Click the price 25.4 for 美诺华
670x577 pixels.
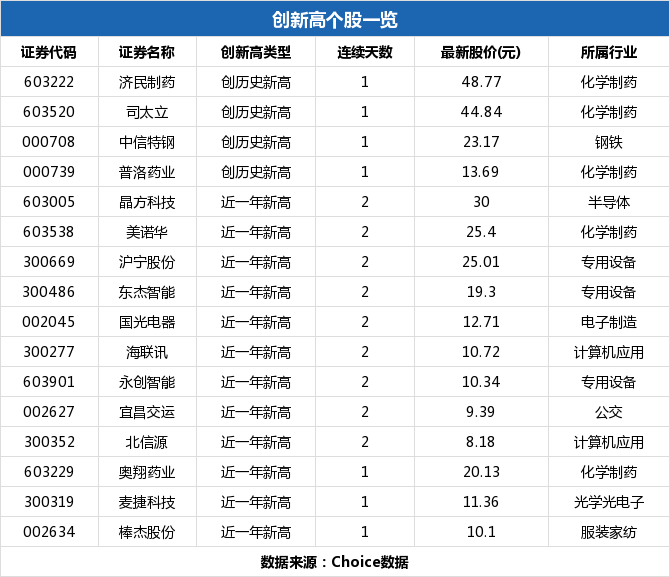[481, 232]
